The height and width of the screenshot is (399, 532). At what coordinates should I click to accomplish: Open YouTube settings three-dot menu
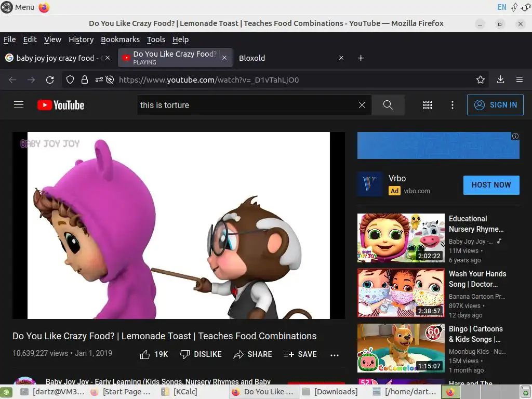[x=453, y=105]
